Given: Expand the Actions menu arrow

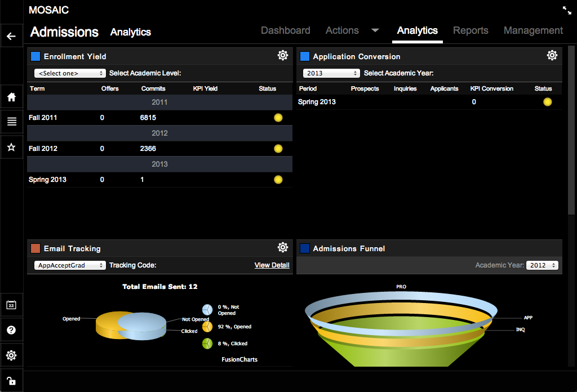Looking at the screenshot, I should (375, 30).
